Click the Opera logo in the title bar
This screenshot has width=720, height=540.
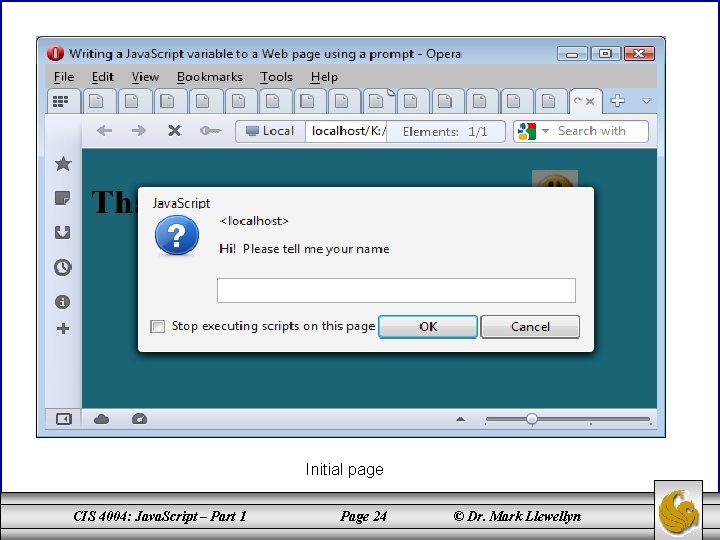tap(55, 53)
